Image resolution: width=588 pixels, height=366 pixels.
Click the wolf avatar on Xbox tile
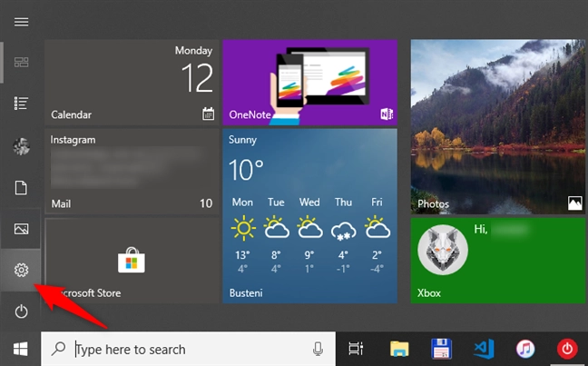pos(443,250)
